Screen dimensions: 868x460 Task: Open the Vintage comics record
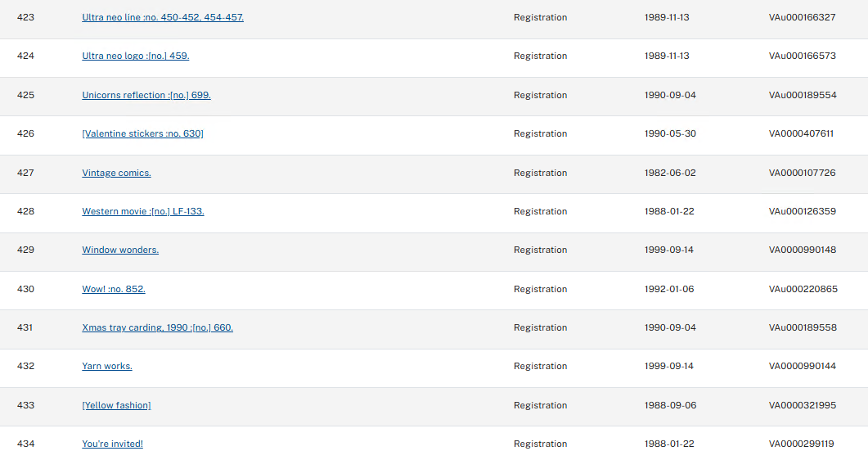pos(116,173)
